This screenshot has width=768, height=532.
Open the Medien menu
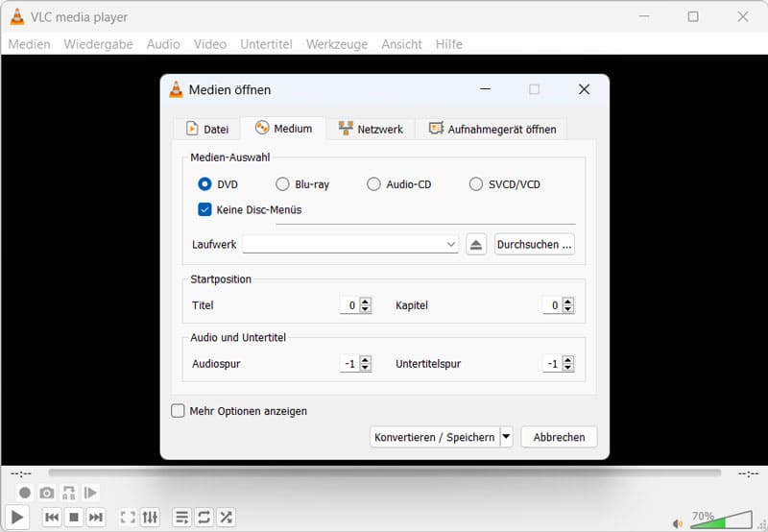30,44
